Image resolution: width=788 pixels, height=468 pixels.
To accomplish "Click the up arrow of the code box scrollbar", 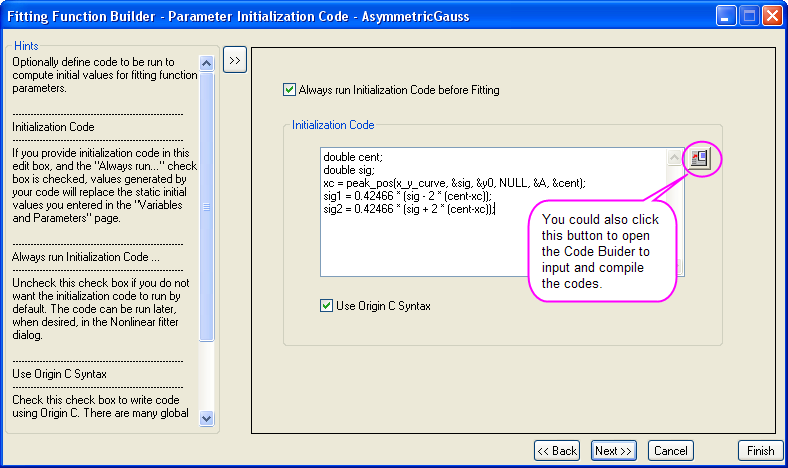I will click(x=674, y=158).
